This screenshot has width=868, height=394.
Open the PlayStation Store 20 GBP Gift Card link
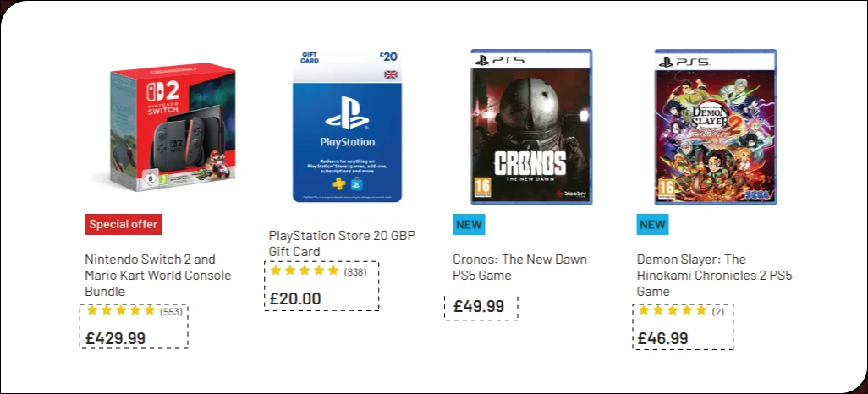point(342,243)
